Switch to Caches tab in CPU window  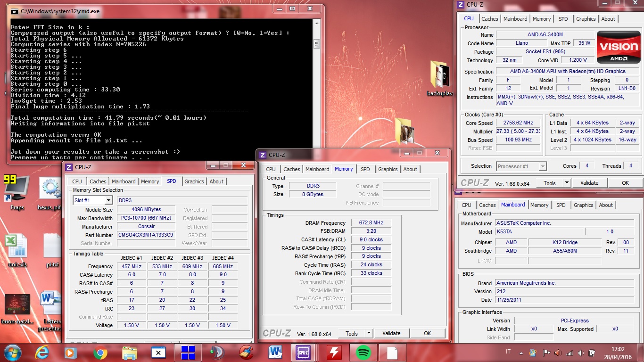490,19
